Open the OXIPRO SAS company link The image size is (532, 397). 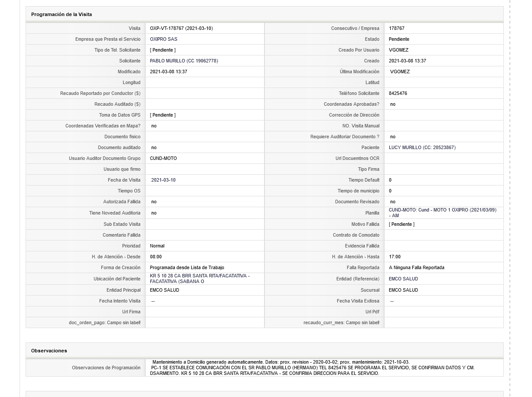pyautogui.click(x=163, y=39)
